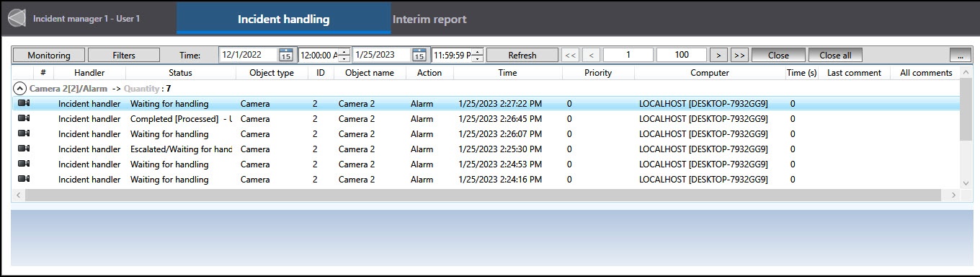Sort by the Time column header

[x=507, y=73]
